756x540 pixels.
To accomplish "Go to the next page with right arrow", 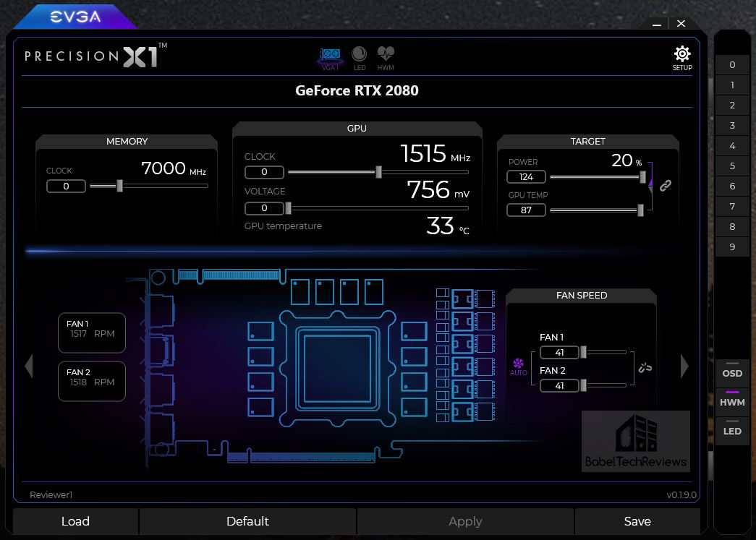I will pos(684,366).
